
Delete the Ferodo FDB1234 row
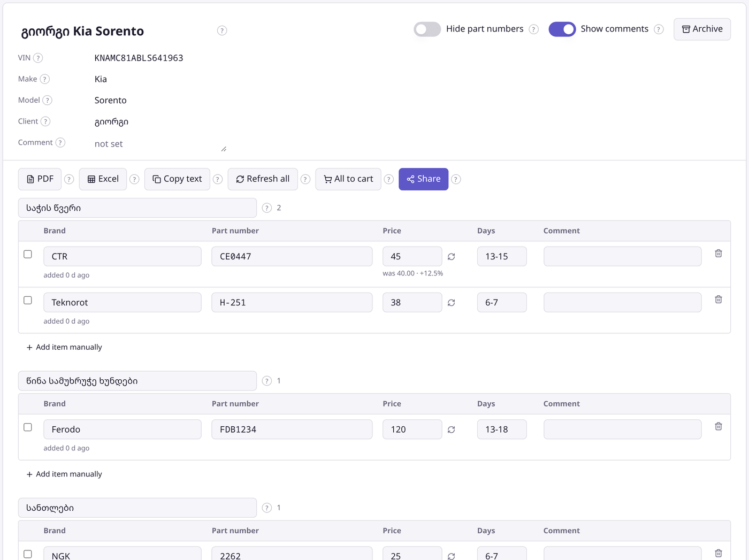[719, 426]
